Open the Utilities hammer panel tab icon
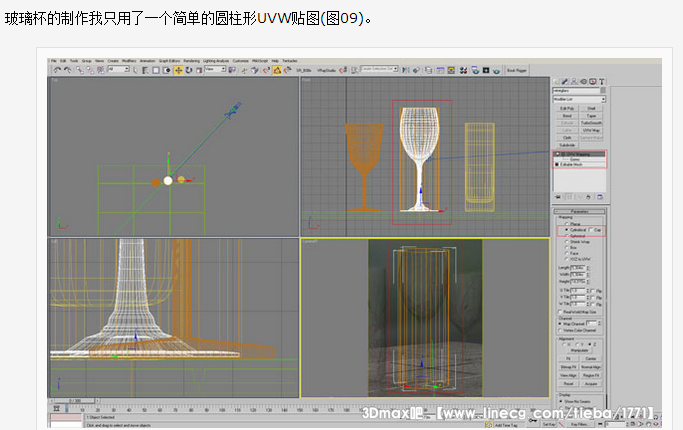Image resolution: width=683 pixels, height=430 pixels. pyautogui.click(x=602, y=81)
